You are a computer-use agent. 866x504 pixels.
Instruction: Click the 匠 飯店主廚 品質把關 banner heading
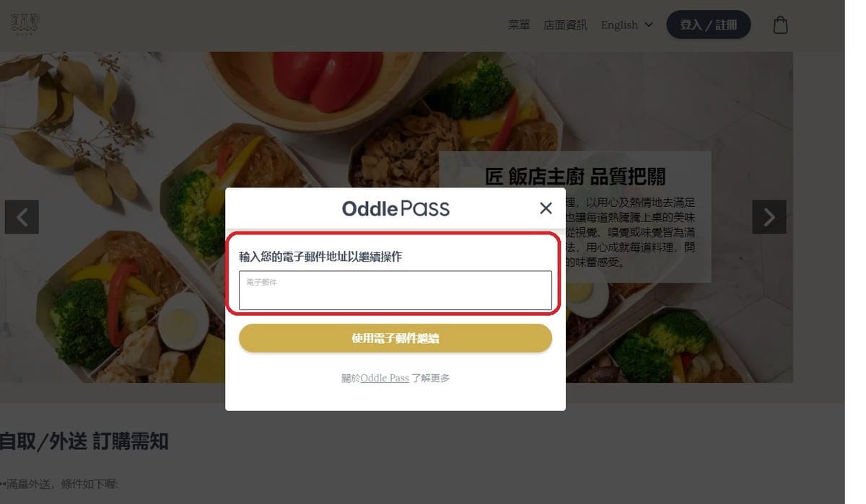[575, 176]
